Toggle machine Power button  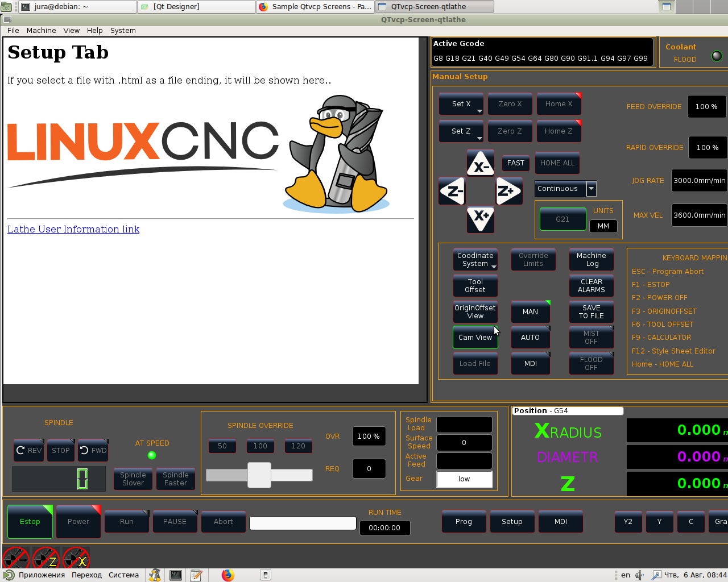[78, 522]
